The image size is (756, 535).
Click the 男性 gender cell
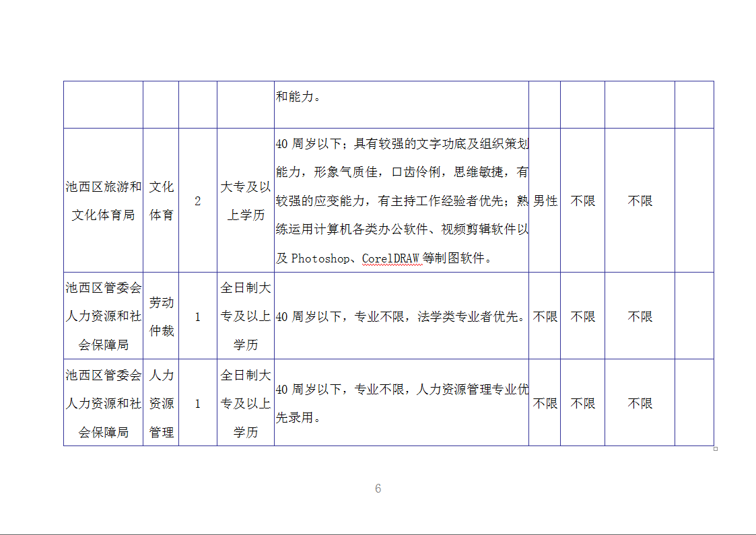(x=545, y=201)
